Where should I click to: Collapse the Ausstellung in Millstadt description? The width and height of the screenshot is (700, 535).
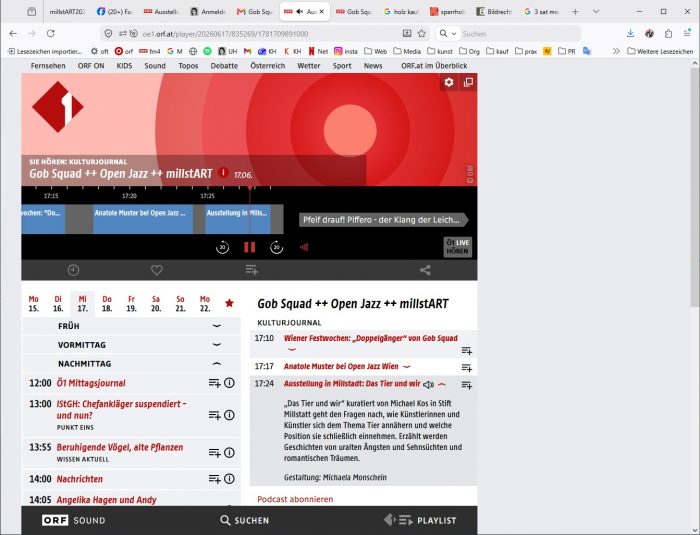442,384
